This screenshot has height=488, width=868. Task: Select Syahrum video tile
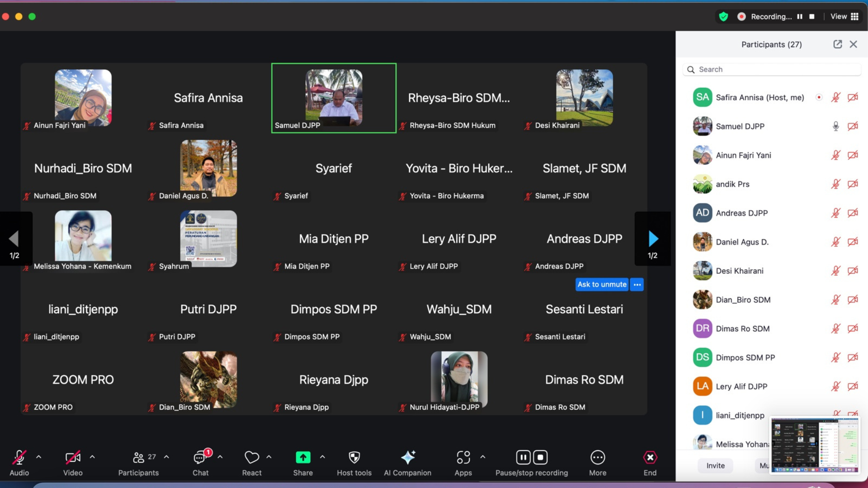208,239
